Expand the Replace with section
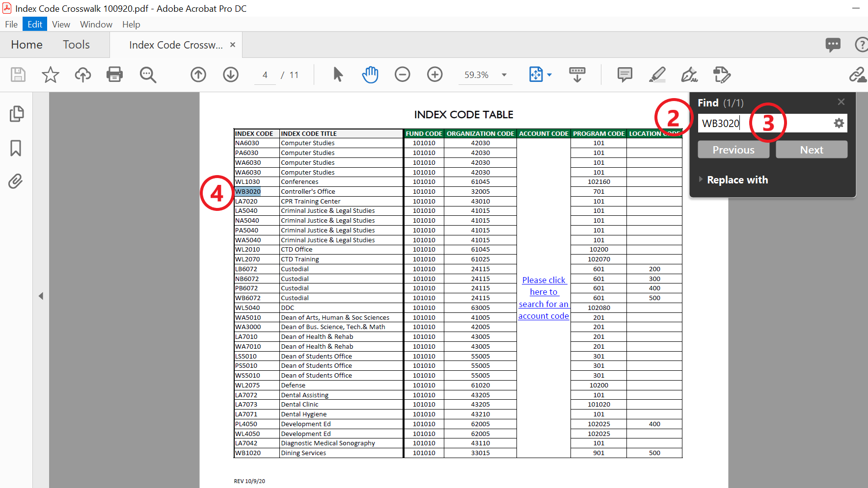This screenshot has width=868, height=488. point(736,180)
